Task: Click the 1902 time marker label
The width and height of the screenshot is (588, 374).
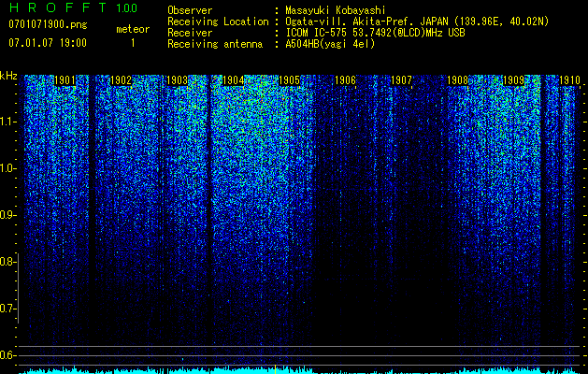Action: (x=121, y=80)
